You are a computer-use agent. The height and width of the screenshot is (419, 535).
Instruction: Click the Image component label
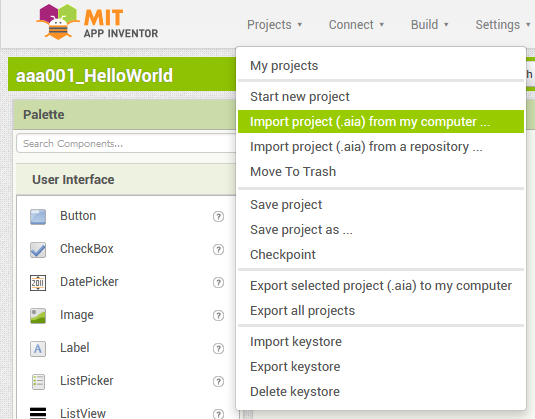[x=77, y=315]
